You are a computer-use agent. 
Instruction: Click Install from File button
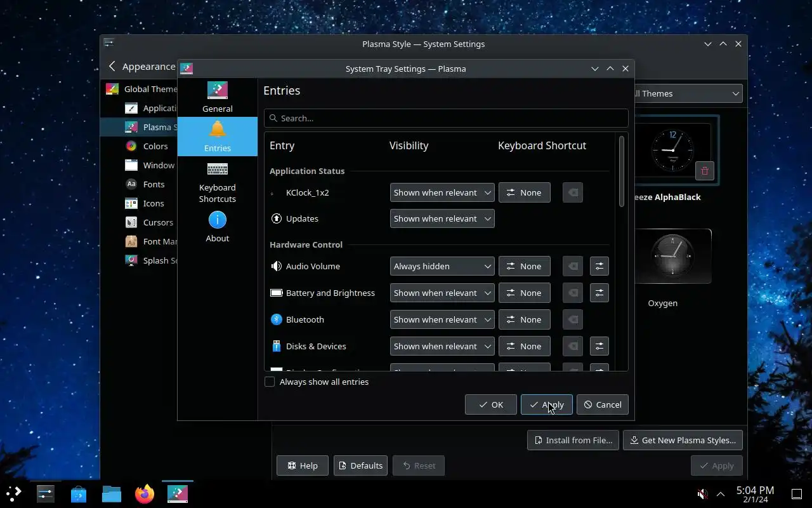573,440
